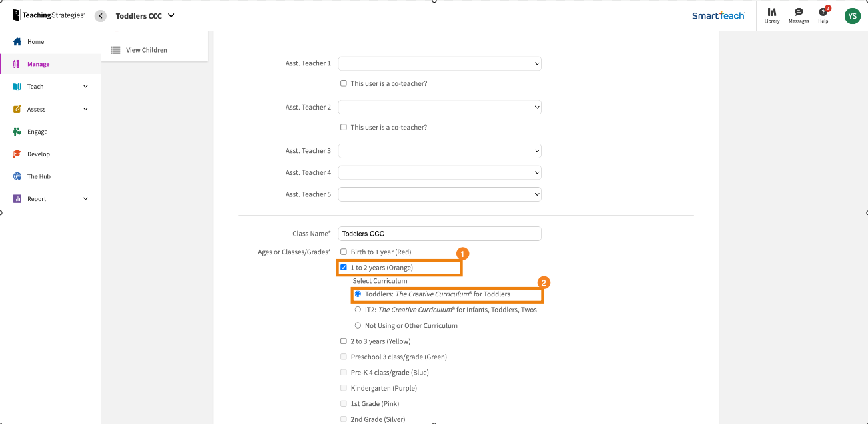Click the SmartTeach link in the header

pos(718,15)
